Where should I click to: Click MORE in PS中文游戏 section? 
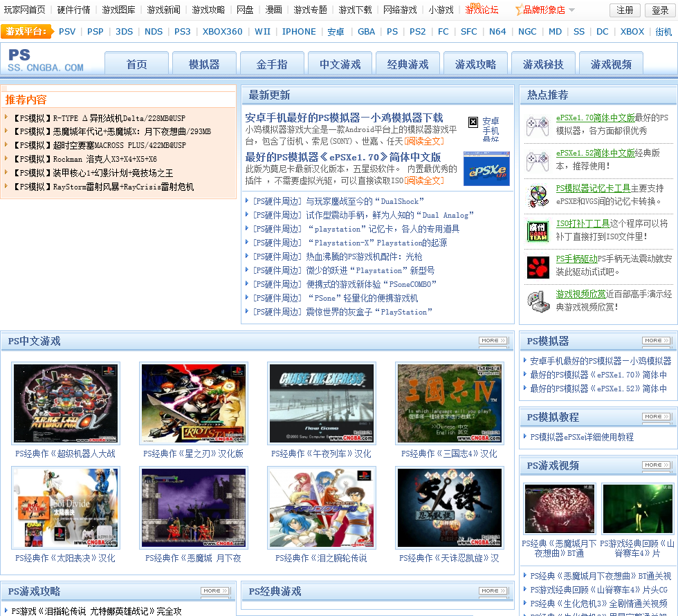(493, 340)
